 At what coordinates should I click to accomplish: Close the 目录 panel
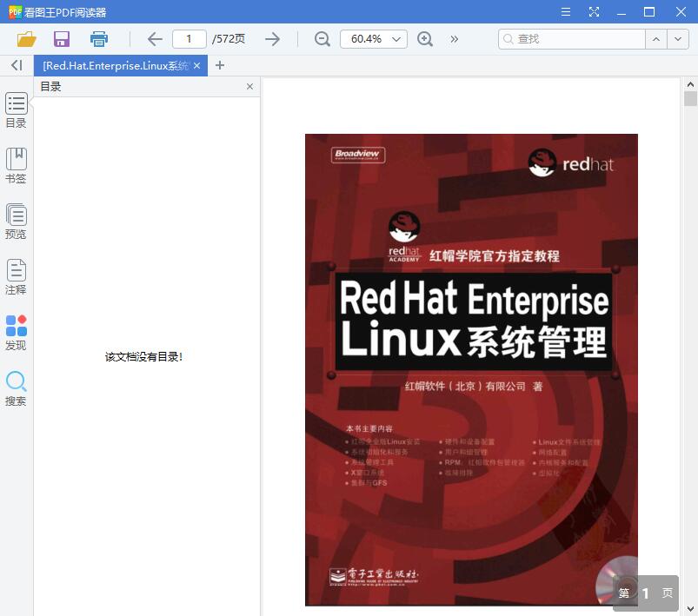pos(249,86)
